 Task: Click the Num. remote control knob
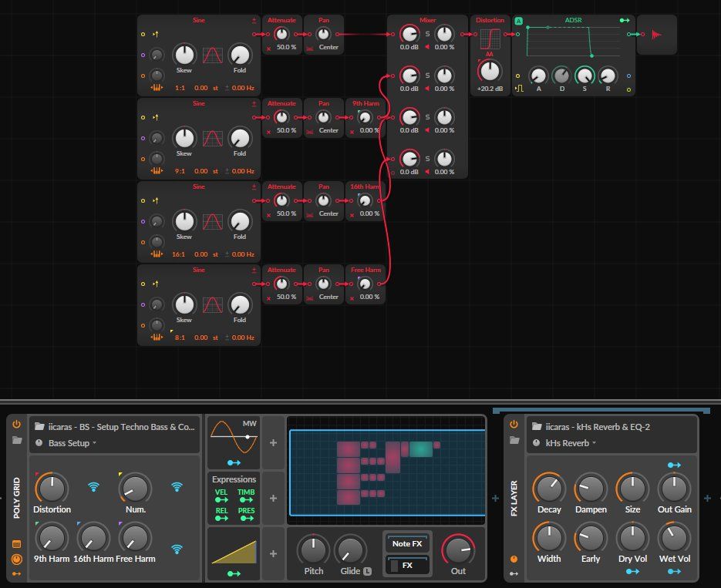(135, 489)
